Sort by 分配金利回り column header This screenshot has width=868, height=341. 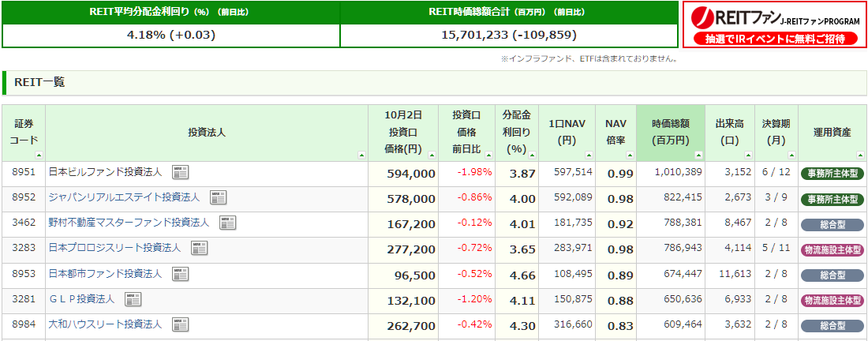(516, 133)
